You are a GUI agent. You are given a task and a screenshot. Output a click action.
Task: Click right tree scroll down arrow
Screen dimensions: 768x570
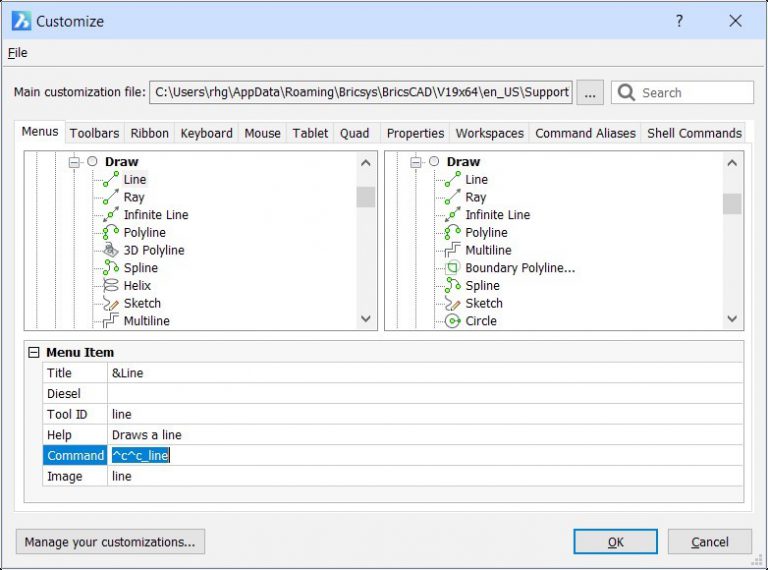pyautogui.click(x=732, y=318)
